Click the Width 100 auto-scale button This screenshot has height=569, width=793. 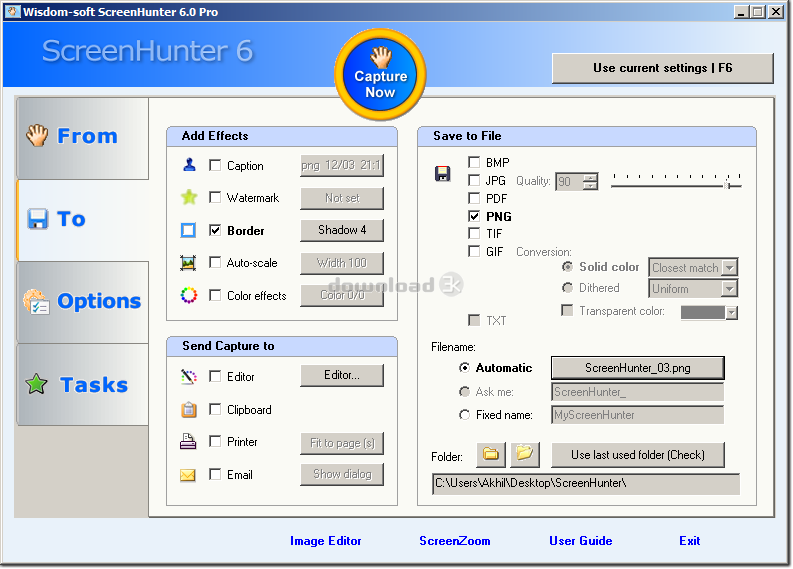(x=342, y=263)
